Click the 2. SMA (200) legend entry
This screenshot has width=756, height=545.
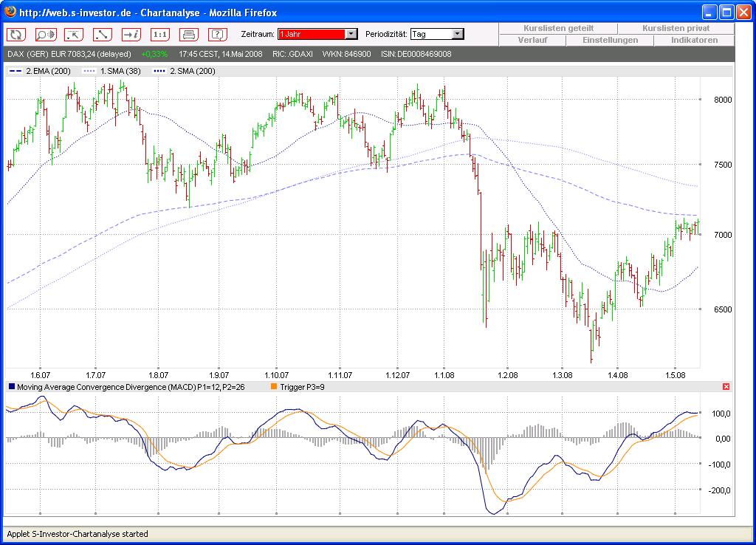tap(184, 71)
